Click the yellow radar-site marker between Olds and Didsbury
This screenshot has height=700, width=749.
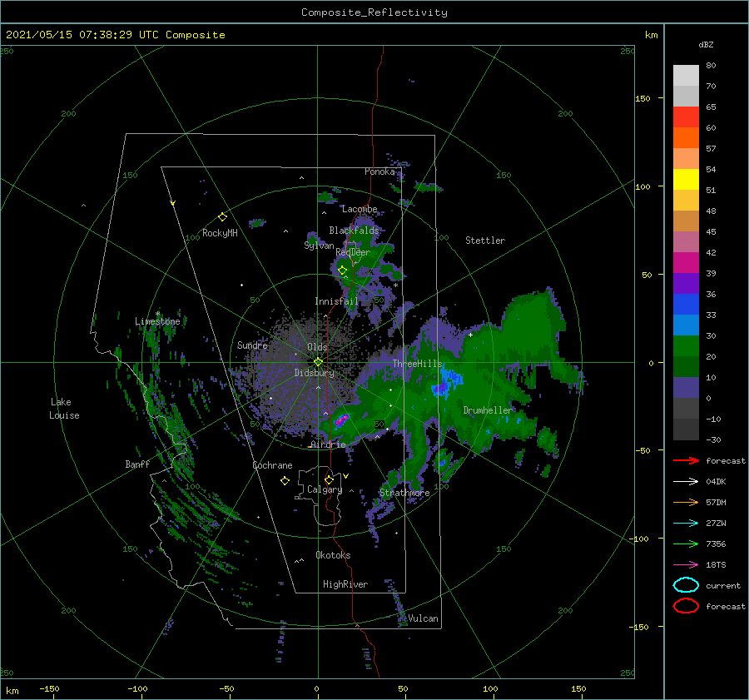click(x=318, y=362)
